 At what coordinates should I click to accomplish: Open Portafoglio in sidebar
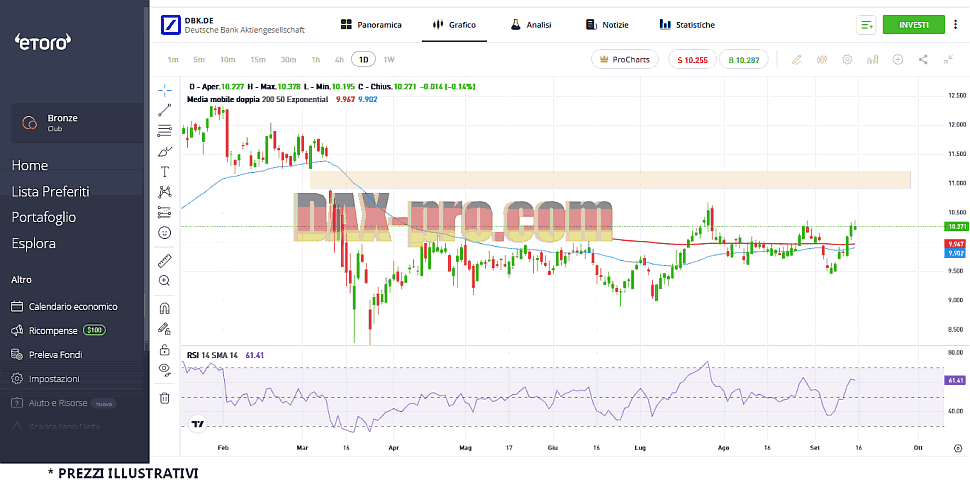43,217
